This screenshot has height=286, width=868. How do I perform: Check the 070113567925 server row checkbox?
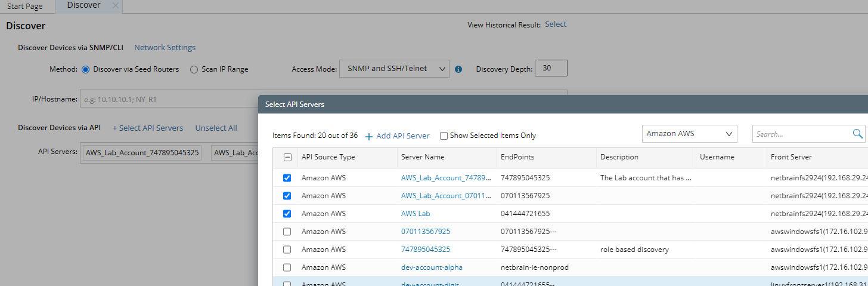287,231
